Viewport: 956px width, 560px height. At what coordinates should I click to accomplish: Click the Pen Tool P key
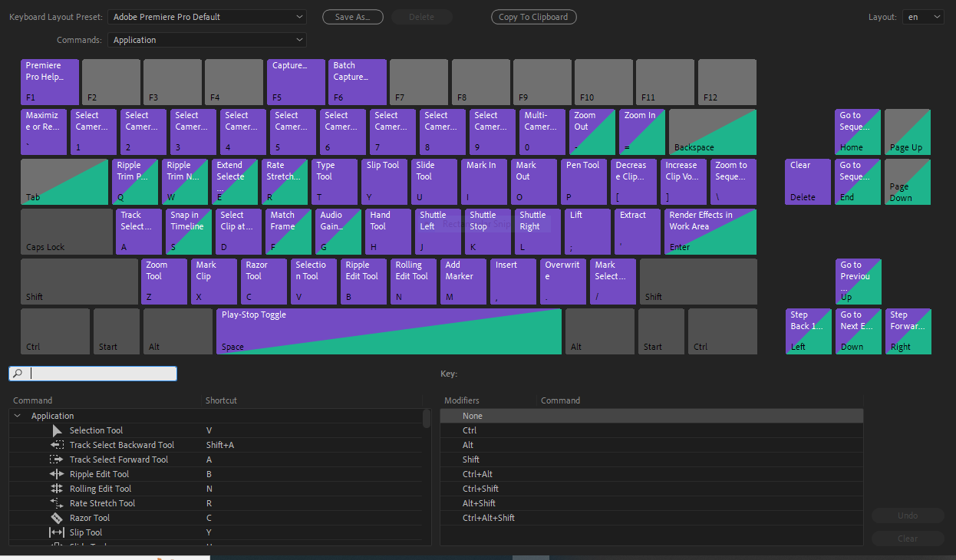584,182
